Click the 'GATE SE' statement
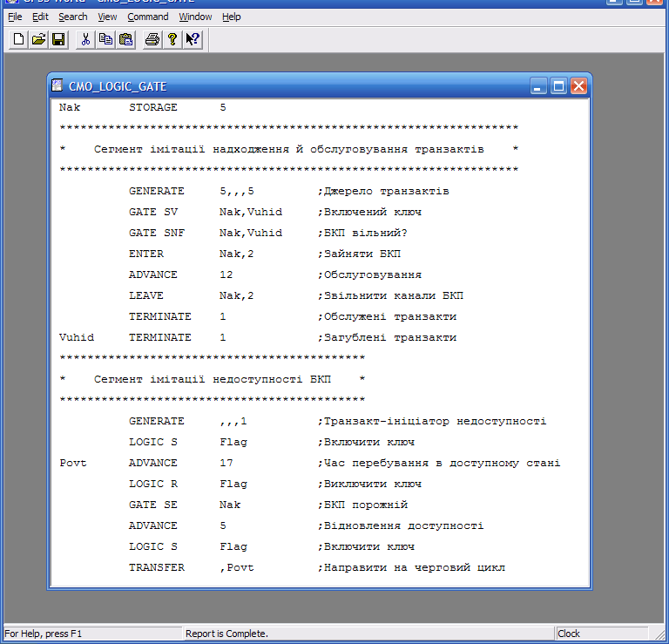The image size is (669, 644). (x=153, y=505)
